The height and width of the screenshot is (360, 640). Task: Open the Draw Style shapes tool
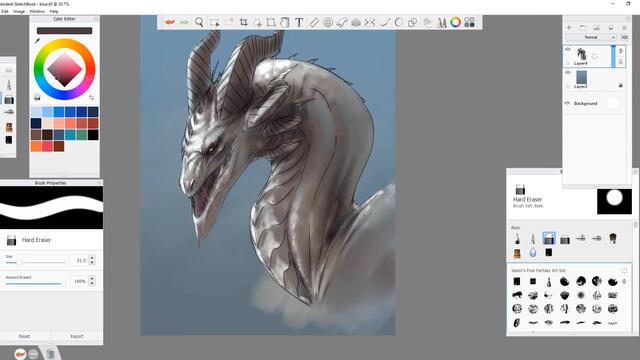[412, 22]
